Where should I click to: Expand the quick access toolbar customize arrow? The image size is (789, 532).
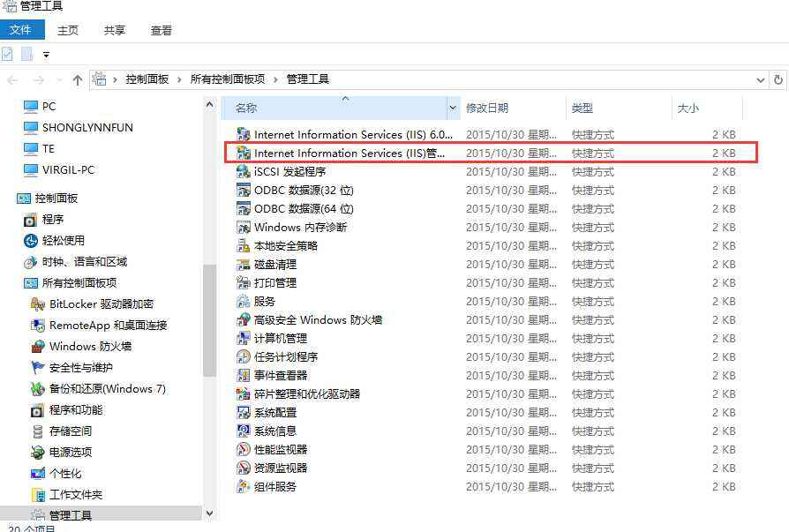[46, 55]
